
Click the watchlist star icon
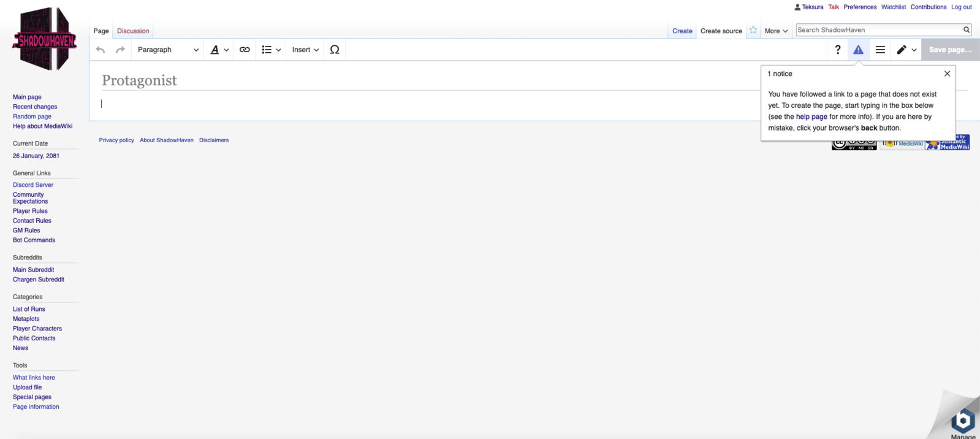753,30
